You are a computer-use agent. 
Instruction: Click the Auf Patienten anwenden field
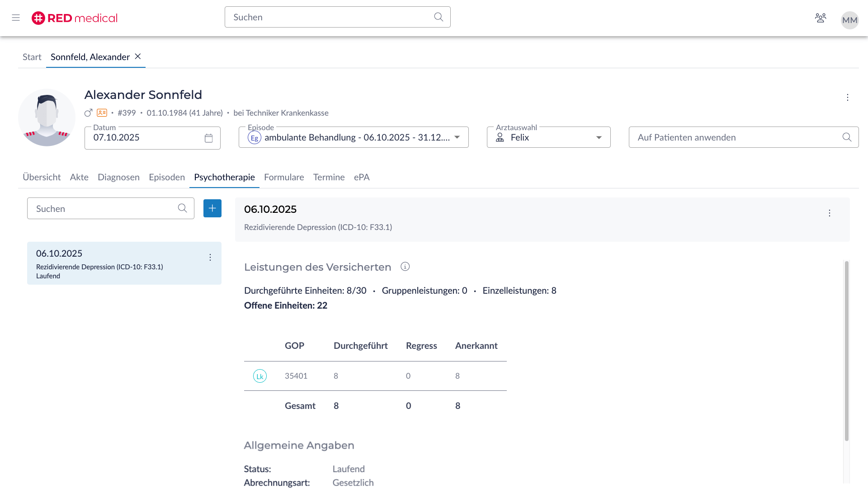coord(737,137)
